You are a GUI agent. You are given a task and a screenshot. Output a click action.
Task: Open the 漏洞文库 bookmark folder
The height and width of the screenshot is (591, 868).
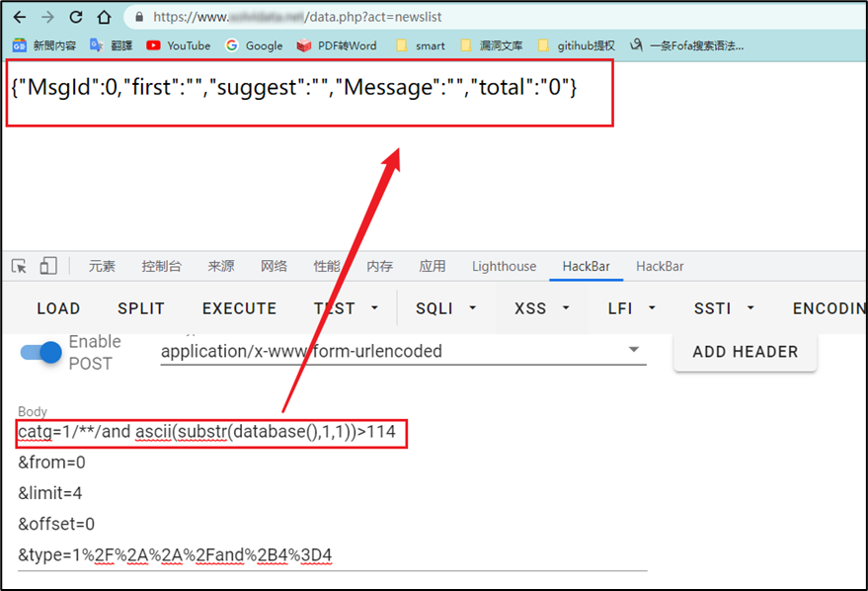coord(492,45)
